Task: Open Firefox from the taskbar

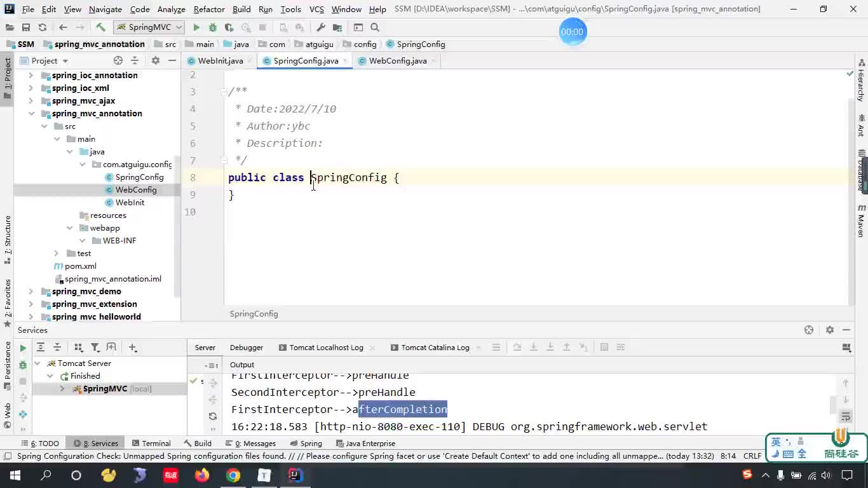Action: 202,475
